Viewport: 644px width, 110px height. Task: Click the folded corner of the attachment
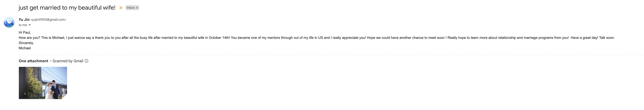(65, 97)
